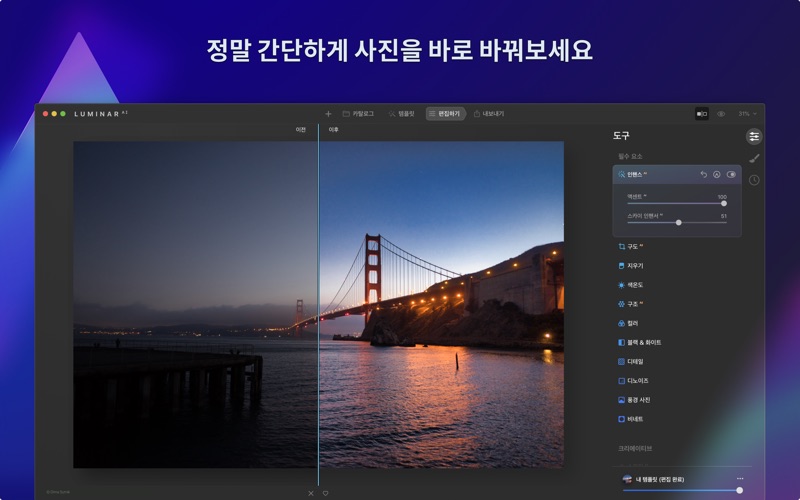Open the 내보내기 (Export) tab
Viewport: 800px width, 500px height.
pos(489,114)
